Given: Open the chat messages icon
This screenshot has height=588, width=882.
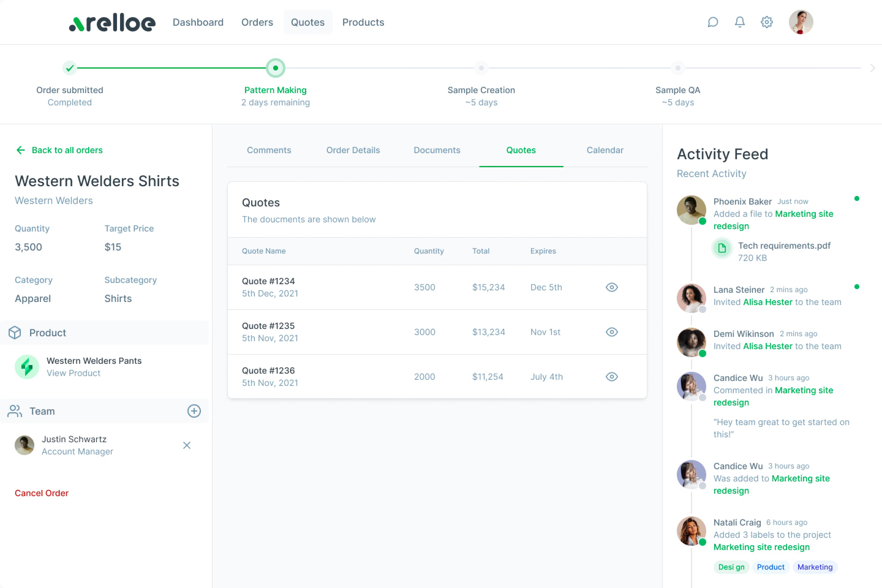Looking at the screenshot, I should pyautogui.click(x=713, y=22).
